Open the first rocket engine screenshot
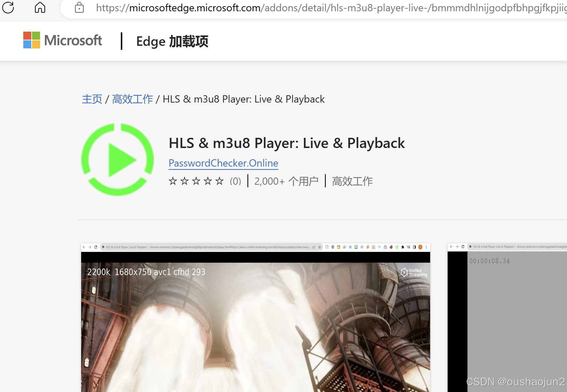 click(255, 317)
